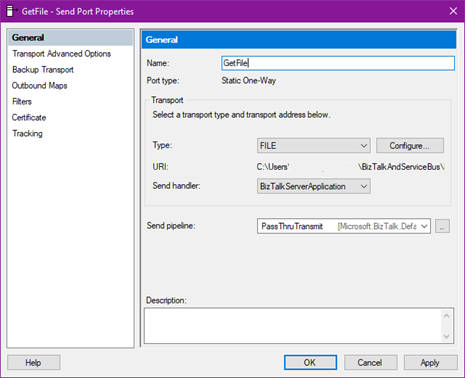
Task: Click the send port icon in title bar
Action: pos(12,11)
